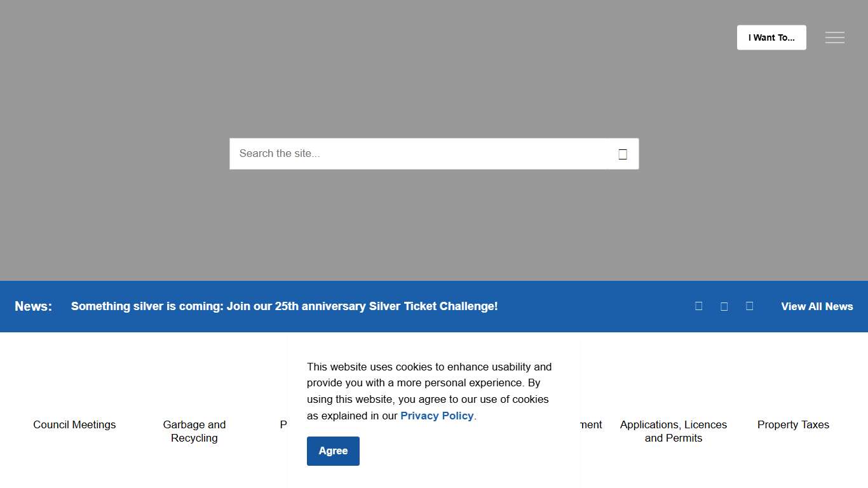
Task: Open the hamburger navigation menu
Action: [834, 37]
